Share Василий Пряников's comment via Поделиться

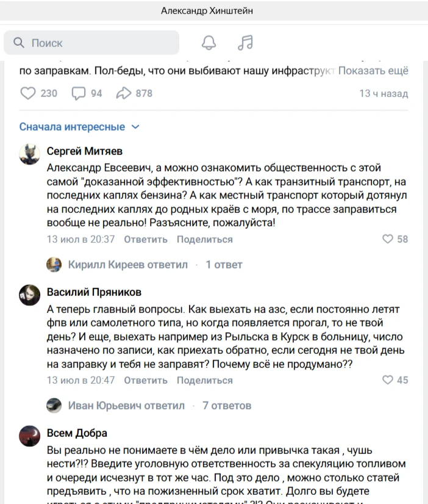[204, 380]
